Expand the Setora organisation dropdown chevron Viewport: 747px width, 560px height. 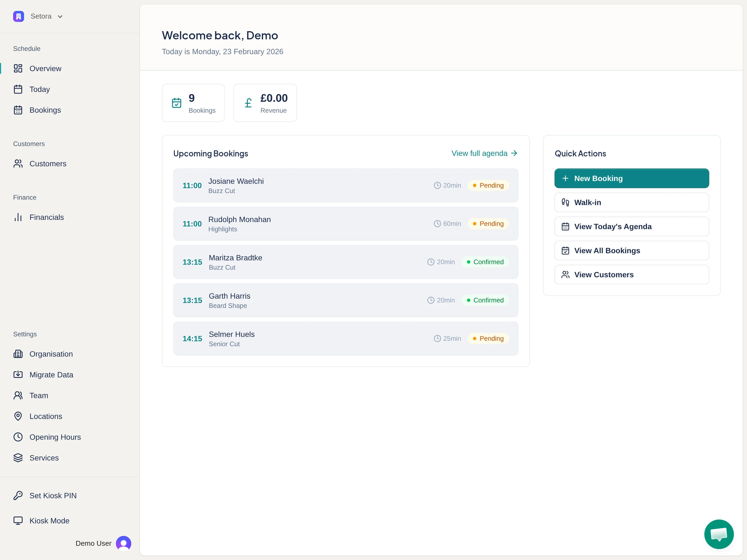(x=60, y=17)
